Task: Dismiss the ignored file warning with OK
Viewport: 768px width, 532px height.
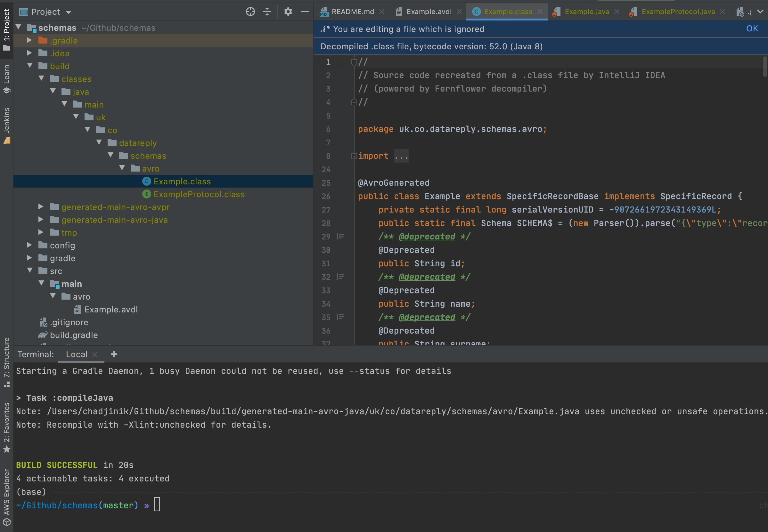Action: point(752,29)
